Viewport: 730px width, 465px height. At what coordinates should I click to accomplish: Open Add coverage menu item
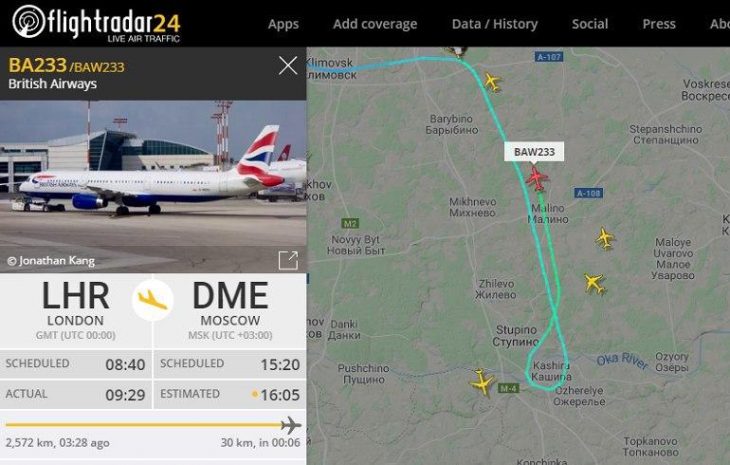(x=375, y=24)
